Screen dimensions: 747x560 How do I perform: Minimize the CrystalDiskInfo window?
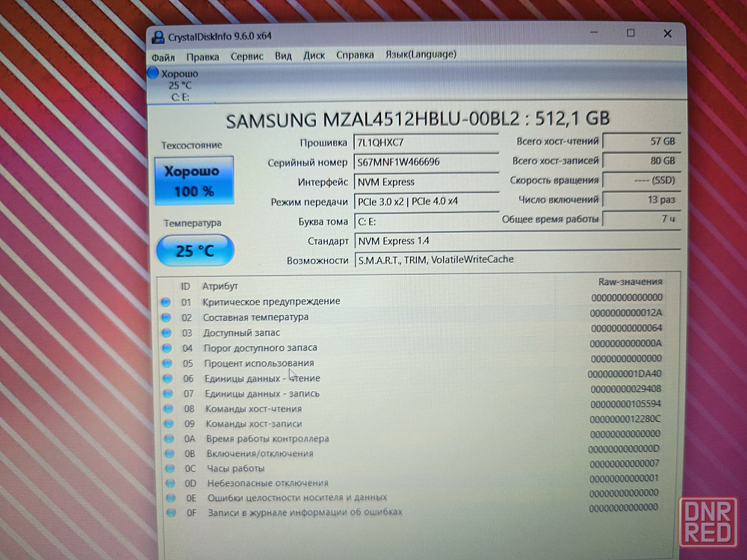[x=594, y=32]
